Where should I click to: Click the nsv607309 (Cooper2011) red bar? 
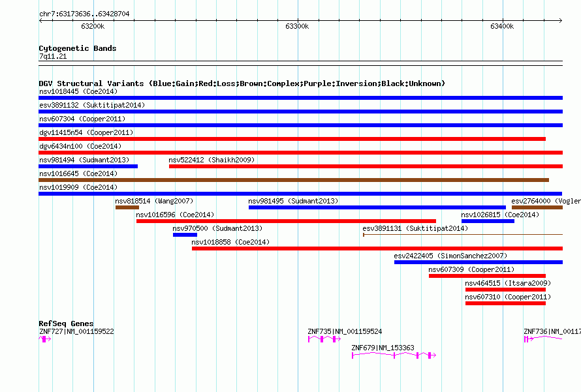click(x=487, y=276)
